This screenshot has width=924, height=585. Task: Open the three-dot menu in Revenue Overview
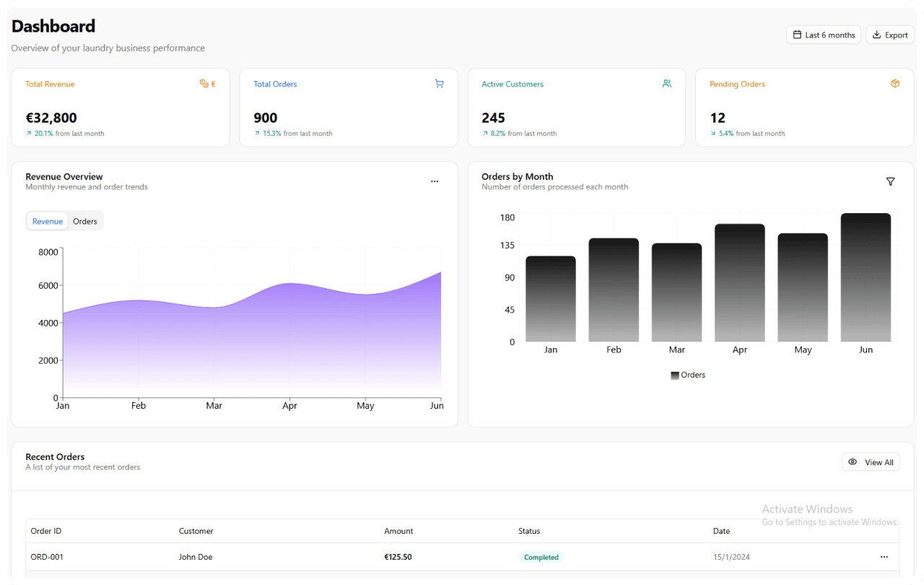pyautogui.click(x=435, y=182)
